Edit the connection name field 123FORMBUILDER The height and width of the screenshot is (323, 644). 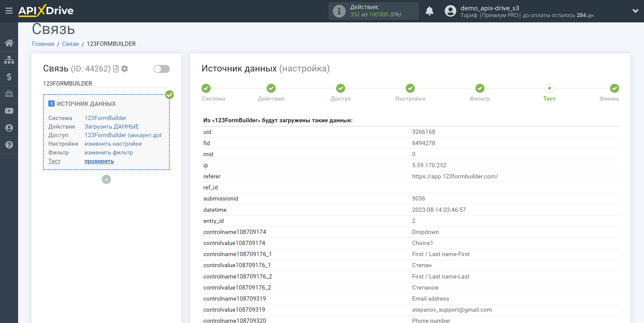point(106,84)
